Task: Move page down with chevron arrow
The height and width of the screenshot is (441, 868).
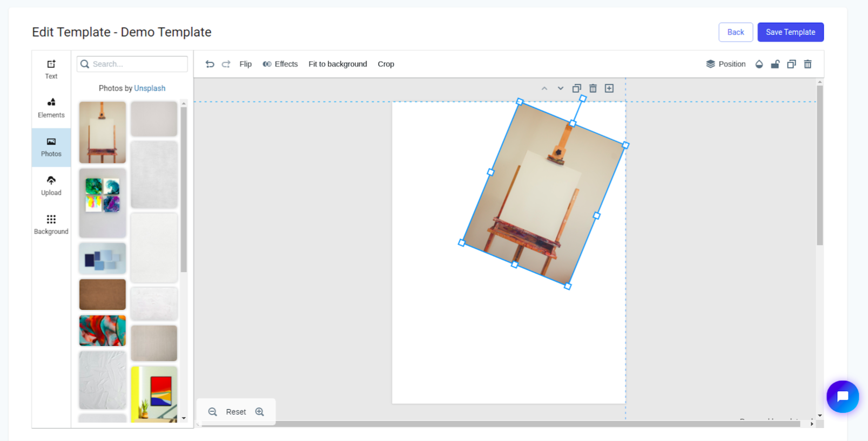Action: (x=561, y=89)
